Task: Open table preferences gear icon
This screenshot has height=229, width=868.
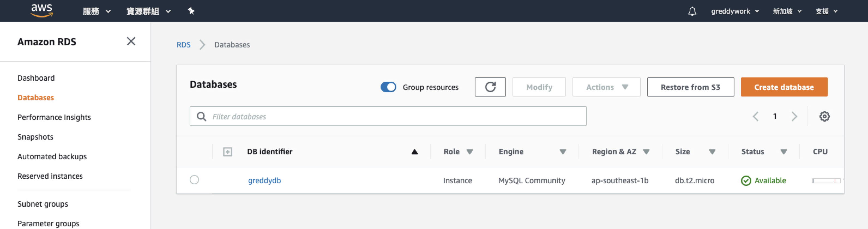Action: (x=824, y=116)
